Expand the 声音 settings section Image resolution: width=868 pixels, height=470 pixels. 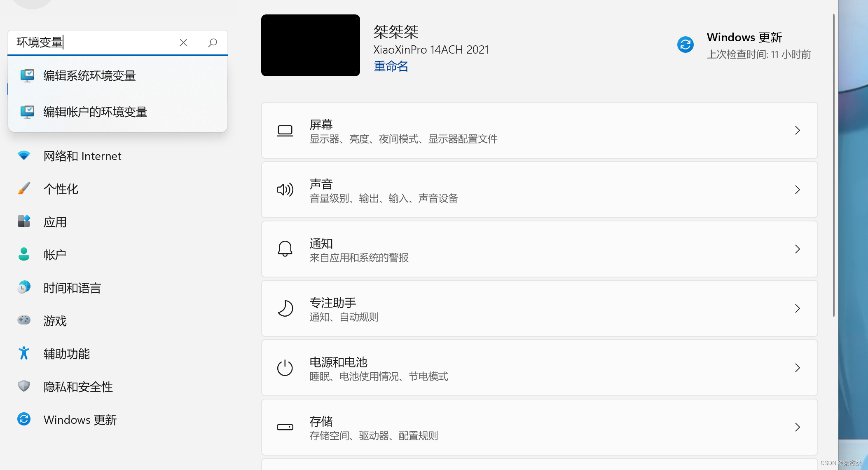798,190
